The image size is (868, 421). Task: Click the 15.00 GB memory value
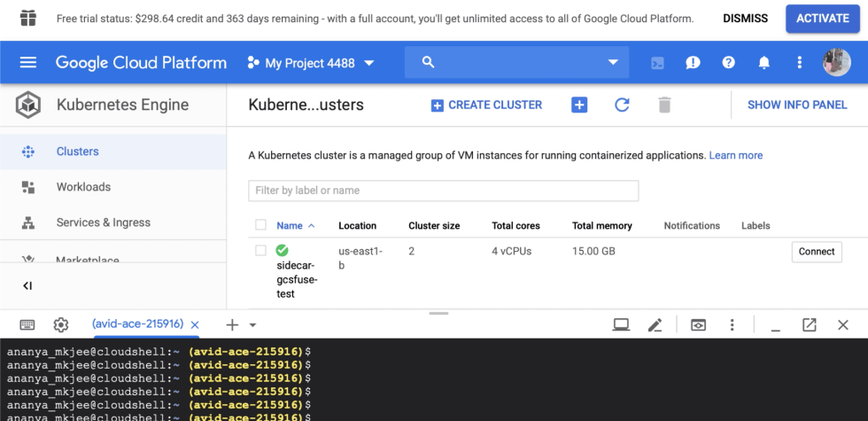point(593,251)
